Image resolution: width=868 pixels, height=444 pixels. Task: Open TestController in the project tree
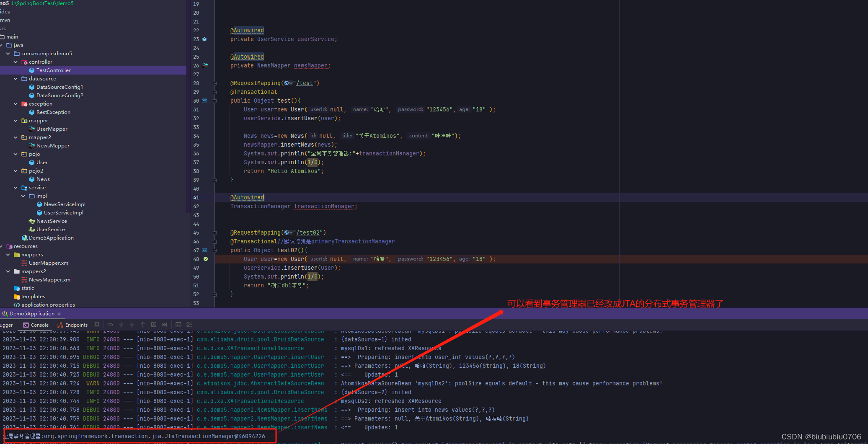pyautogui.click(x=53, y=70)
